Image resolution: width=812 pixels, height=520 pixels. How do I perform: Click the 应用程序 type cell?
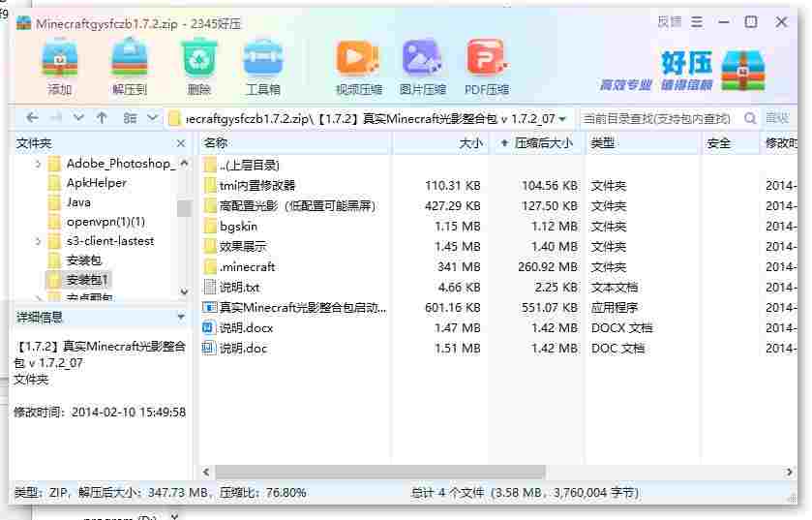615,308
